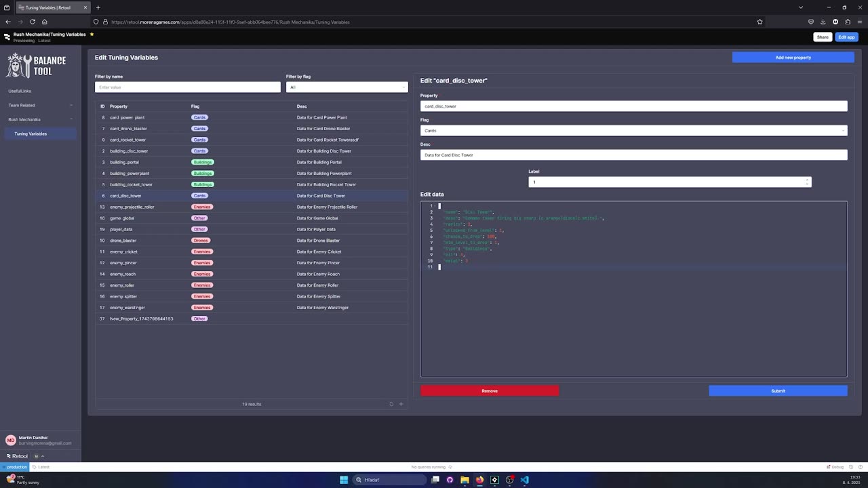Collapse the Rush Mechanika sidebar section

[39, 119]
